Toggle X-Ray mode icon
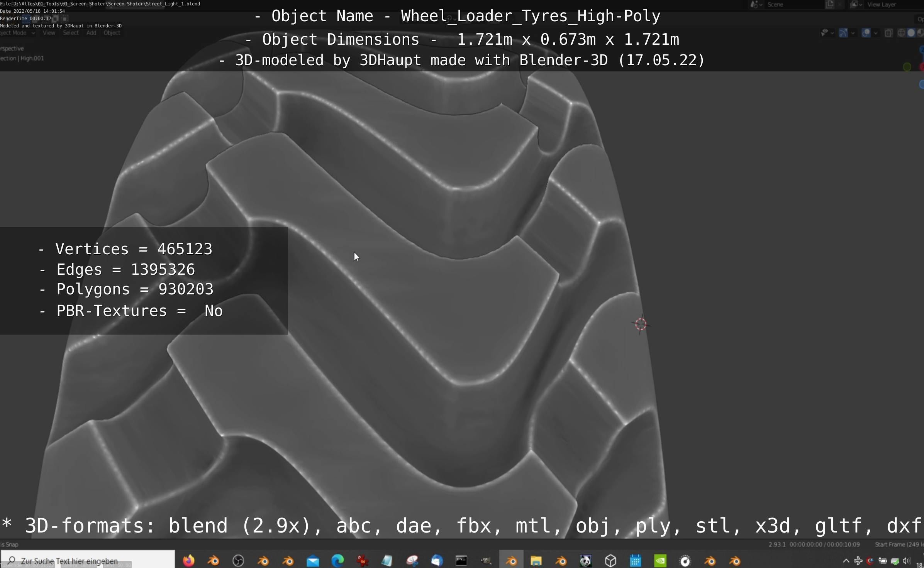The width and height of the screenshot is (924, 568). [888, 33]
